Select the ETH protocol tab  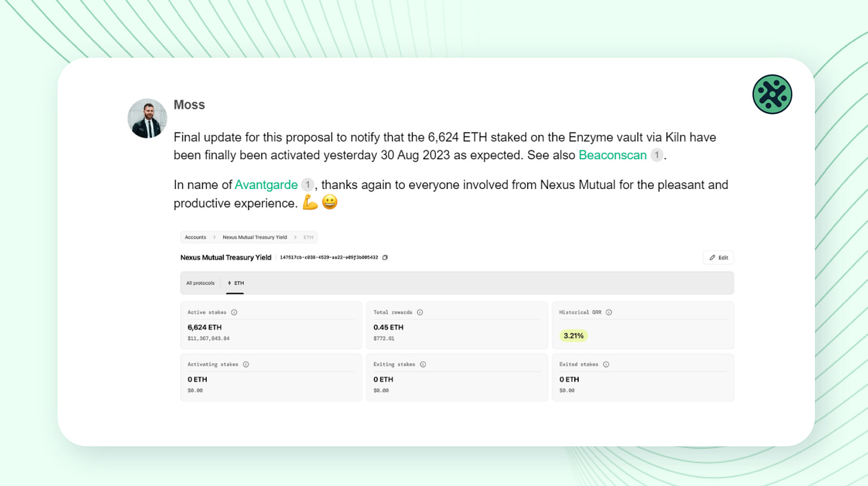tap(235, 283)
